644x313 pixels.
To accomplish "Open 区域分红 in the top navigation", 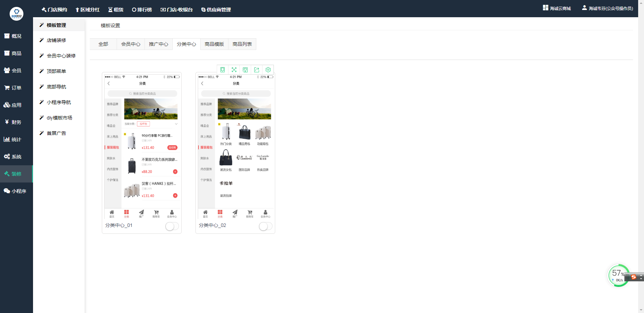I will coord(87,10).
